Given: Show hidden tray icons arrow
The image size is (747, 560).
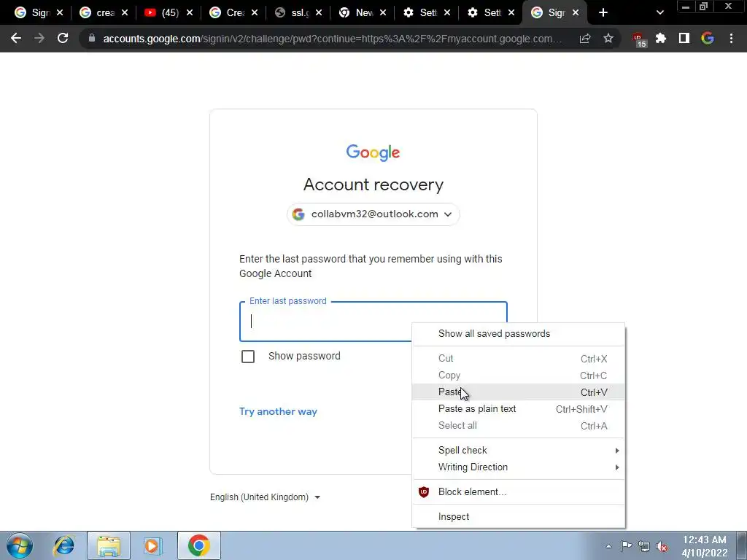Looking at the screenshot, I should 608,546.
